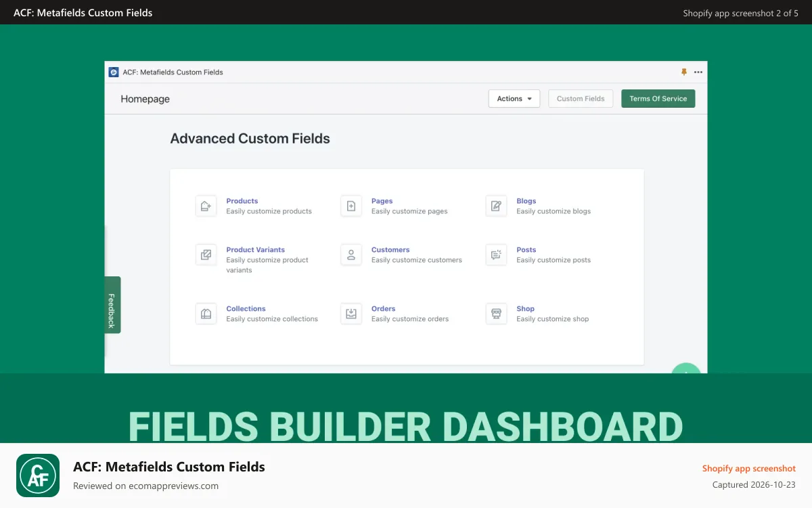This screenshot has width=812, height=508.
Task: Click 'Shopify app screenshot' orange label
Action: [749, 469]
